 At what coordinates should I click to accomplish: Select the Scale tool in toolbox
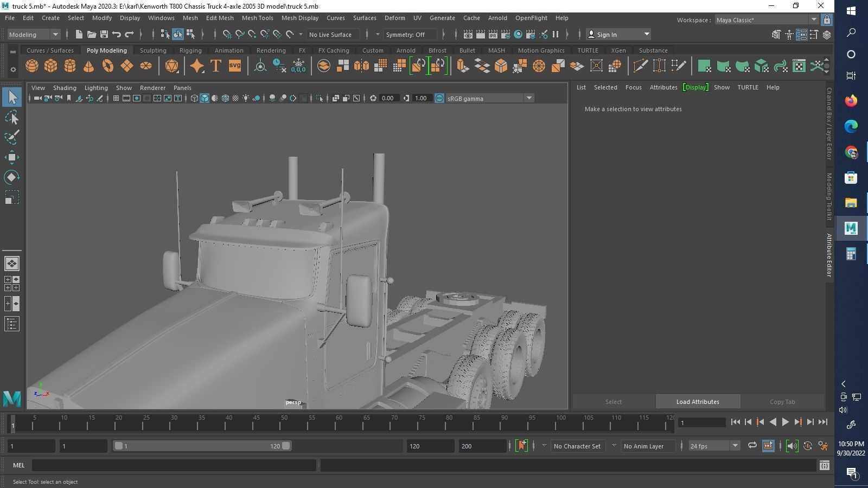click(12, 197)
